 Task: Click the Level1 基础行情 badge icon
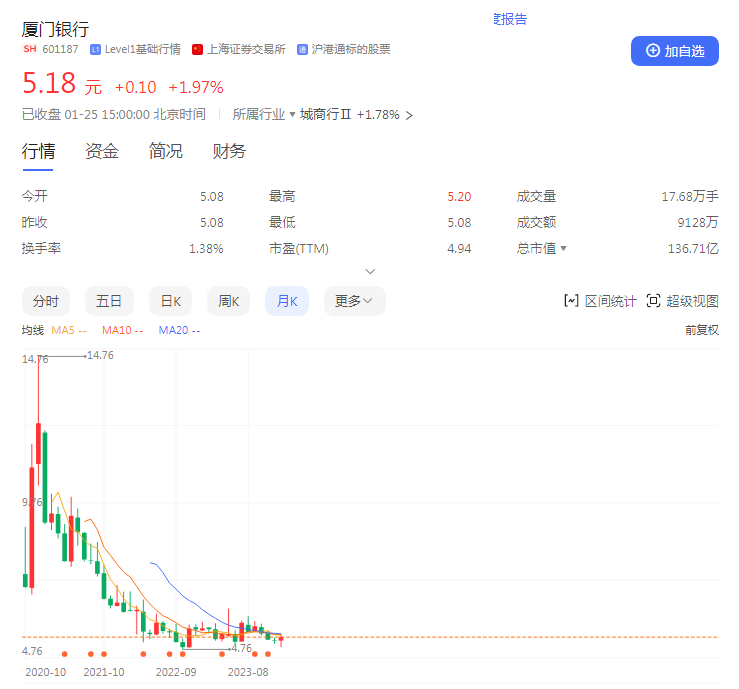pyautogui.click(x=95, y=49)
